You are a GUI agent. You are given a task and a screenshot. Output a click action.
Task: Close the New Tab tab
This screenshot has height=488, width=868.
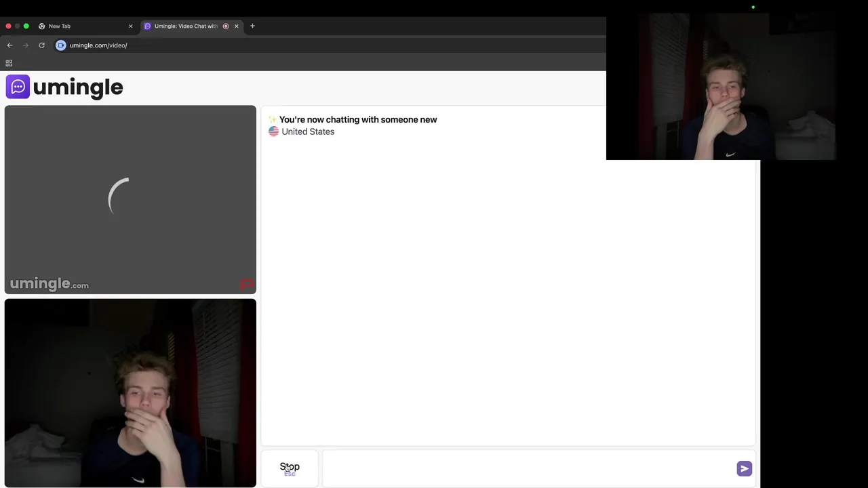[131, 26]
